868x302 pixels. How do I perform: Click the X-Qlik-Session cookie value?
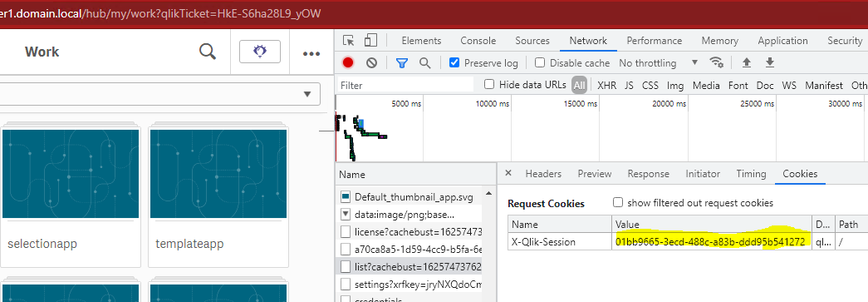click(710, 241)
